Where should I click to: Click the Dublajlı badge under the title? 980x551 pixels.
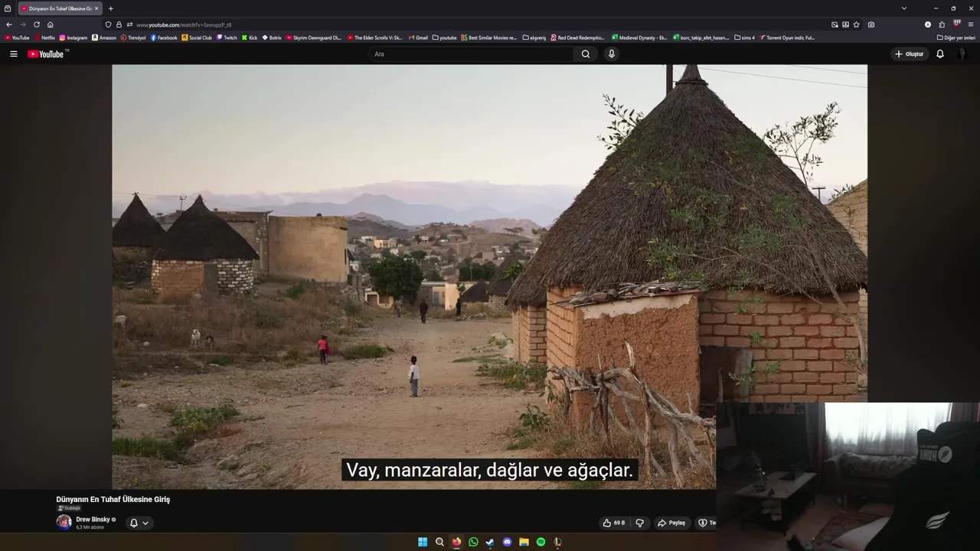[69, 508]
